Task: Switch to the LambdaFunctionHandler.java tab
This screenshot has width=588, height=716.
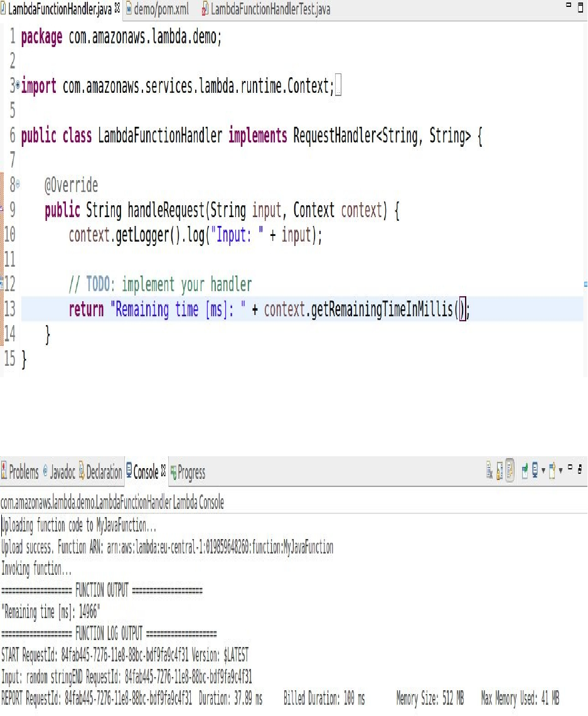Action: 60,9
